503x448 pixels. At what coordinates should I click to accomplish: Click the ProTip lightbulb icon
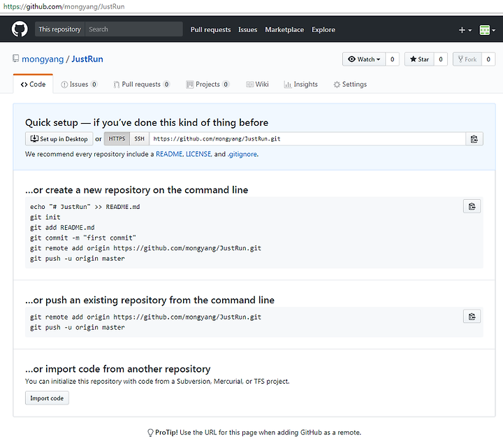150,433
